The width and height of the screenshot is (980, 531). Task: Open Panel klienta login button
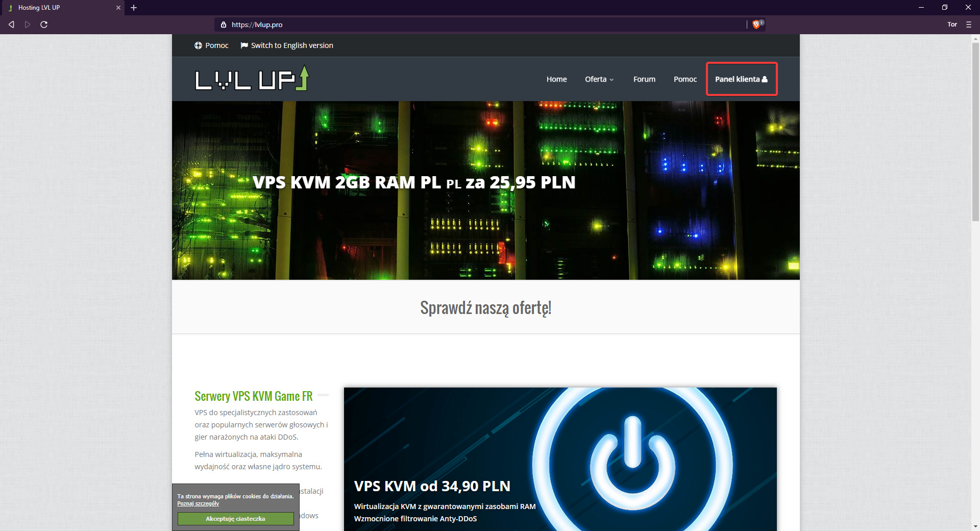[741, 79]
